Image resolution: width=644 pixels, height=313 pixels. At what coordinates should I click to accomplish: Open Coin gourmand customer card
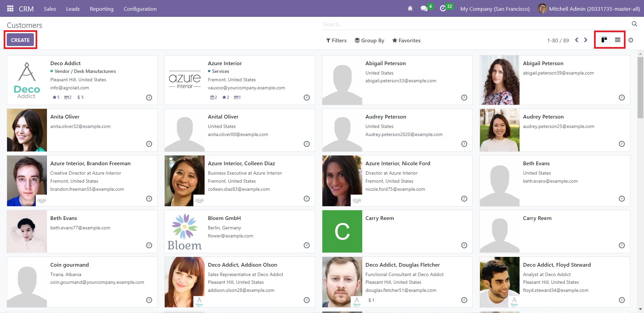82,282
